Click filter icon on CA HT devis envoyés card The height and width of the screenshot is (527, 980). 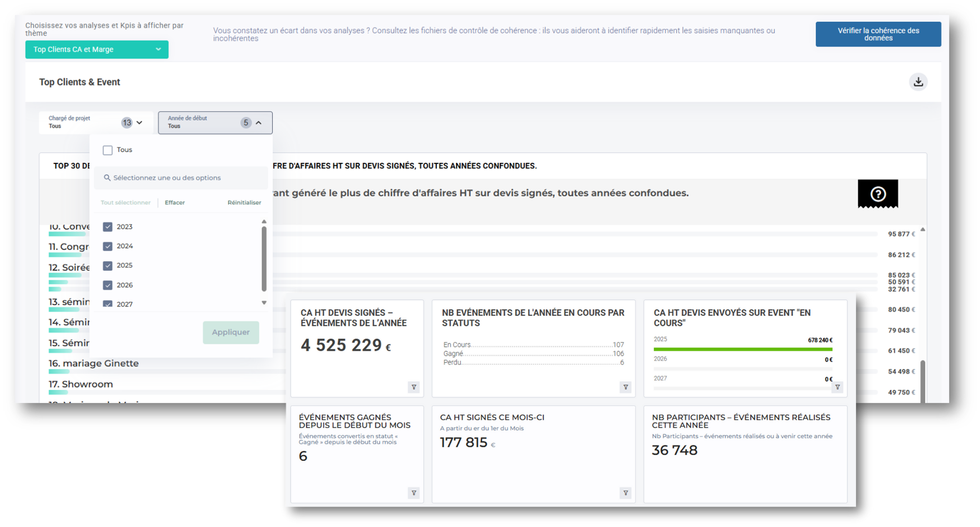pos(837,387)
